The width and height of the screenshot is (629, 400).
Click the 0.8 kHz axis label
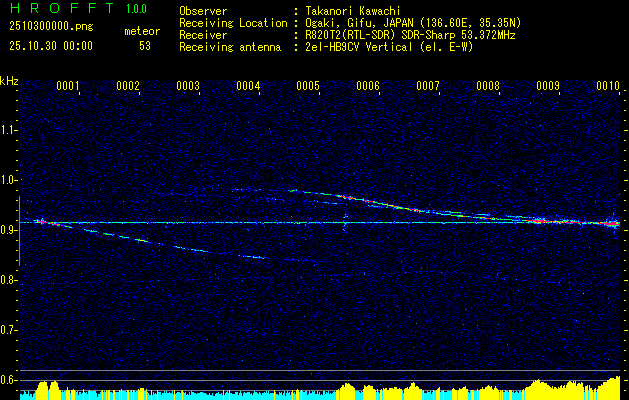pos(8,280)
